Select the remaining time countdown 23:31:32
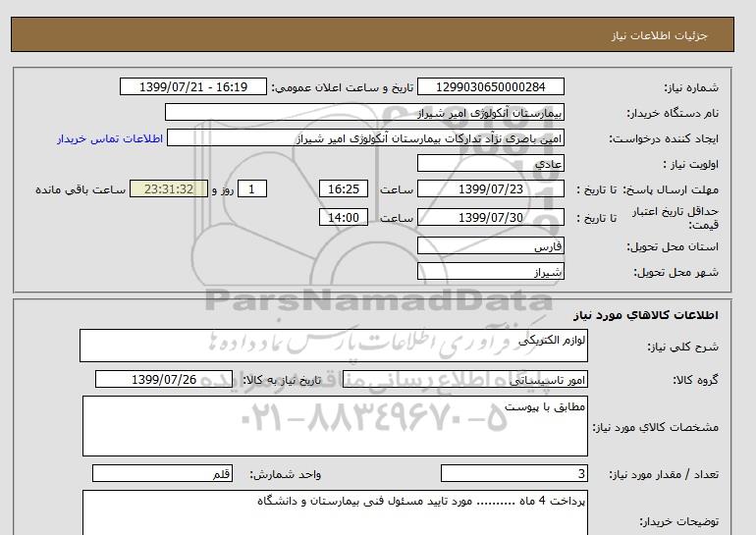The height and width of the screenshot is (535, 756). click(x=169, y=188)
